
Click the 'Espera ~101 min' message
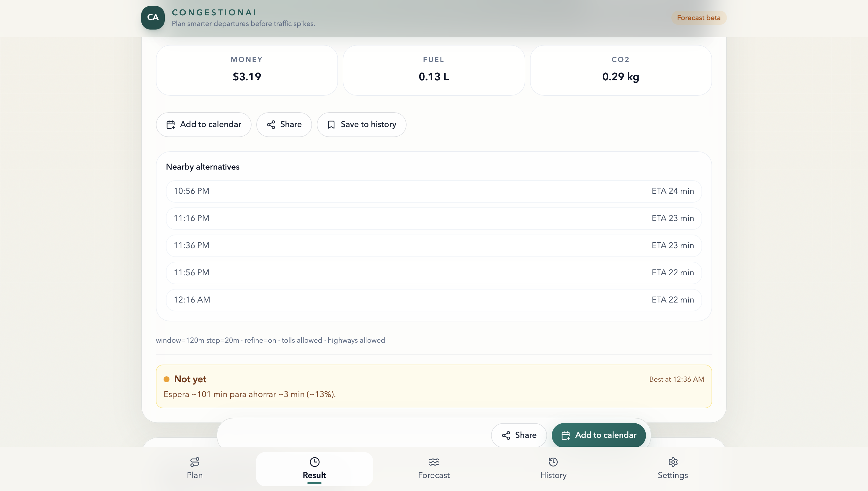[249, 394]
